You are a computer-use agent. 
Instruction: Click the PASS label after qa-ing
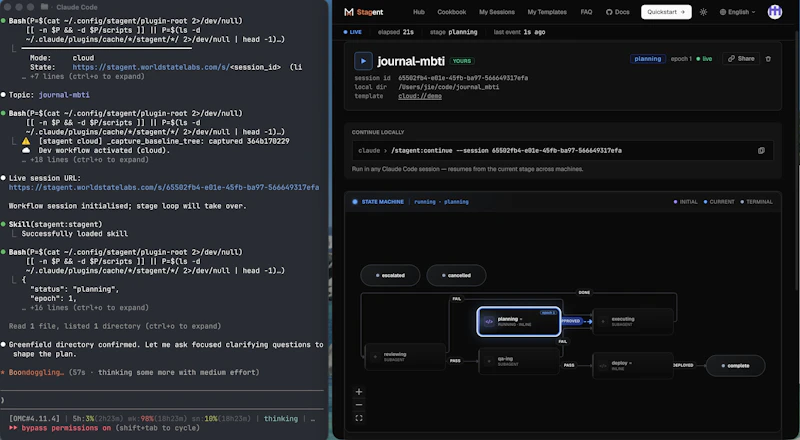coord(569,365)
